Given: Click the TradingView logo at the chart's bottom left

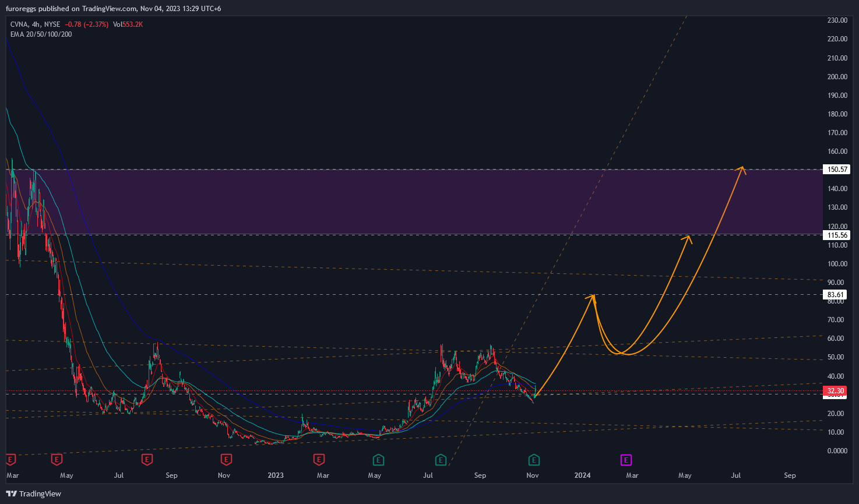Looking at the screenshot, I should (x=33, y=494).
